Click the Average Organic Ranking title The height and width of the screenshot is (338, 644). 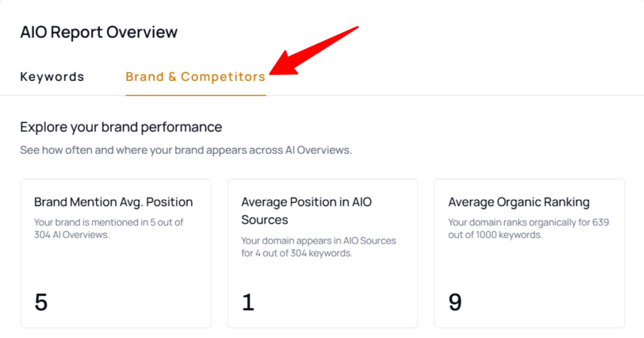click(519, 202)
